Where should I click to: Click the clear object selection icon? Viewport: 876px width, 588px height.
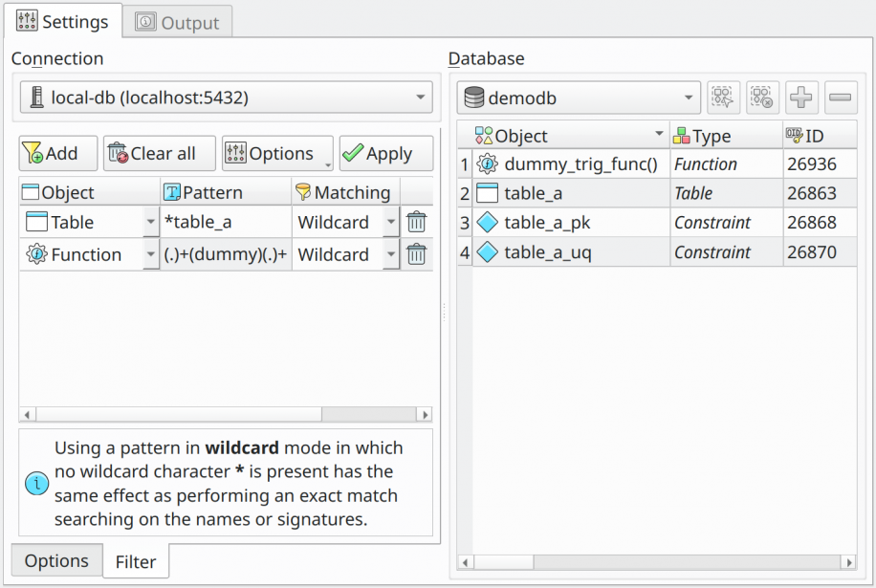(762, 98)
